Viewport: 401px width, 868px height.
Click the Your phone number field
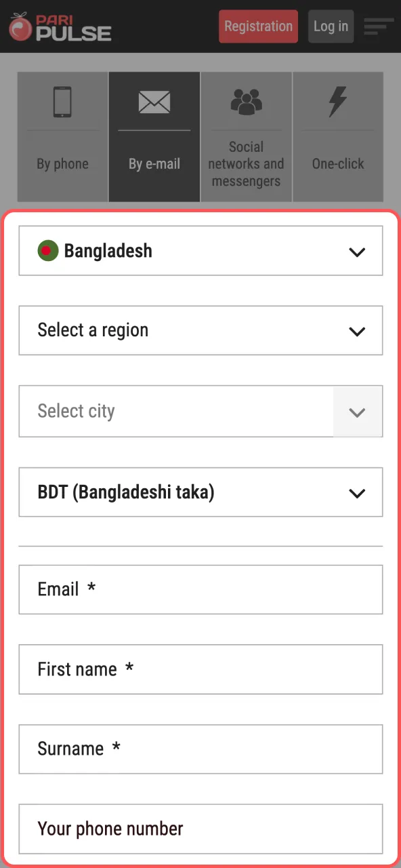click(x=200, y=829)
